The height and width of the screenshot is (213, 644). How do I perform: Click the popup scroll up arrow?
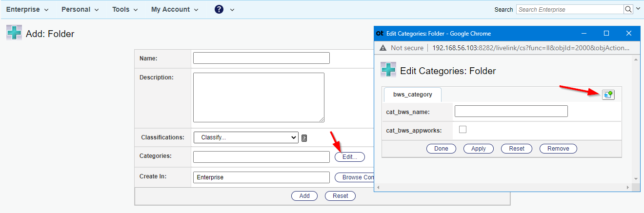(x=636, y=59)
